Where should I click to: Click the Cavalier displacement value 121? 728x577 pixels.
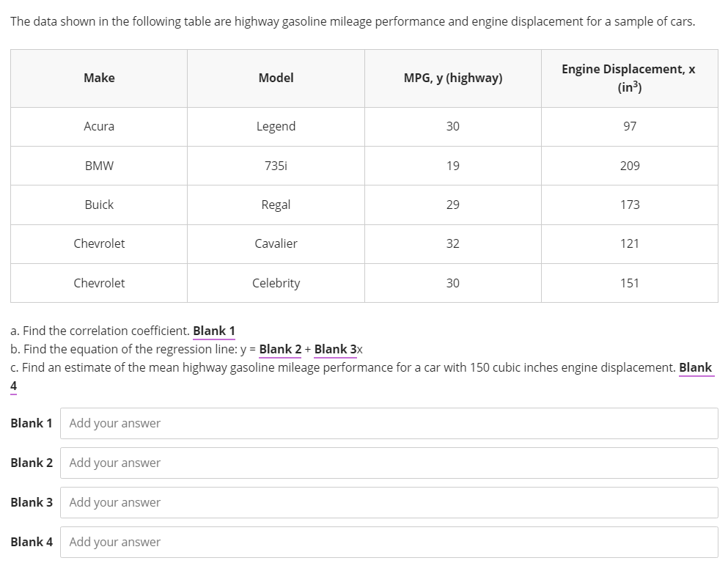629,243
